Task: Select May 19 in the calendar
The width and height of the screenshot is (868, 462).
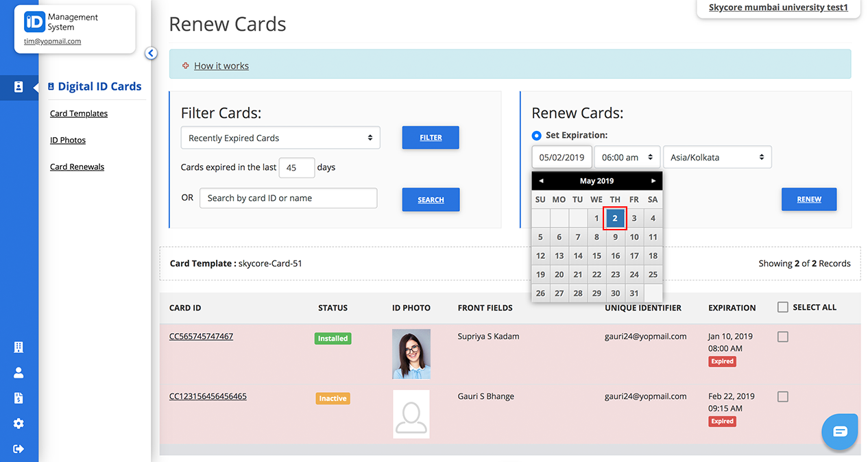Action: tap(540, 274)
